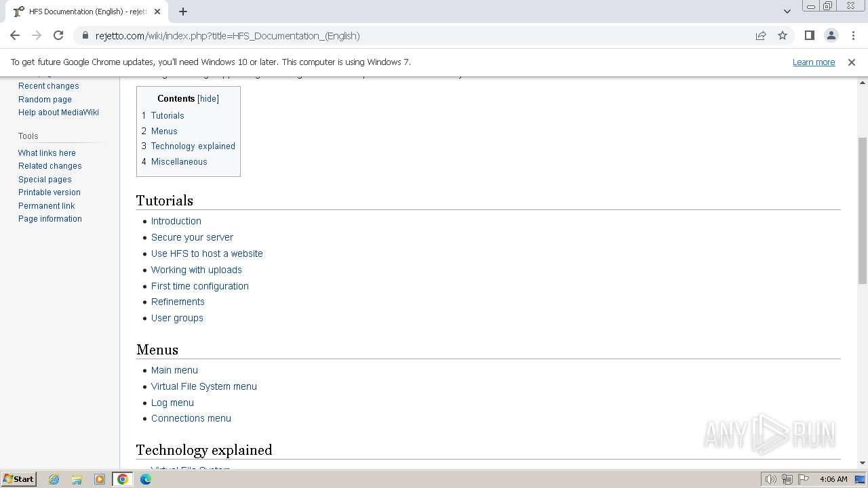Toggle the browser side panel

tap(809, 35)
